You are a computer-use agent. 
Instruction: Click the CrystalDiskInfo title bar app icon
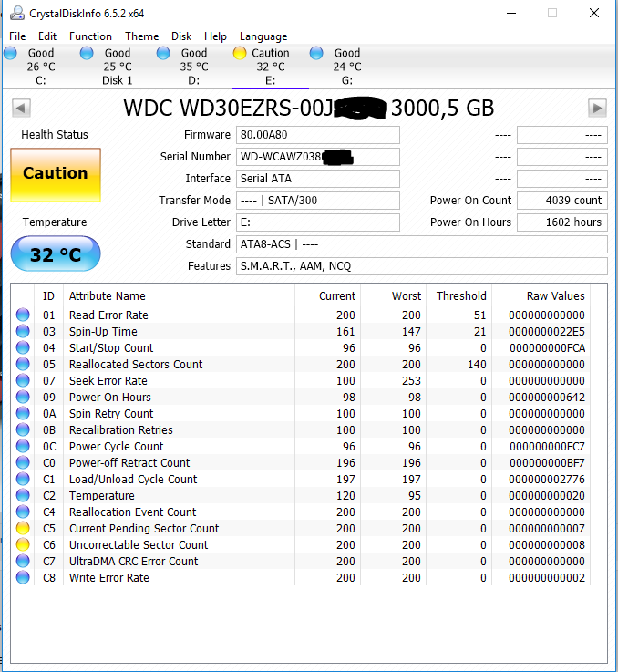[17, 14]
